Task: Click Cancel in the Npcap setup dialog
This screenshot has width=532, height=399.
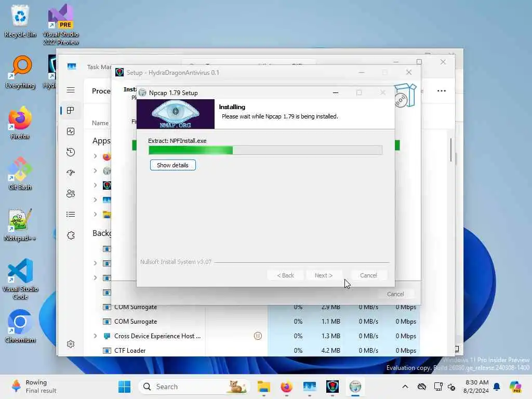Action: pyautogui.click(x=368, y=275)
